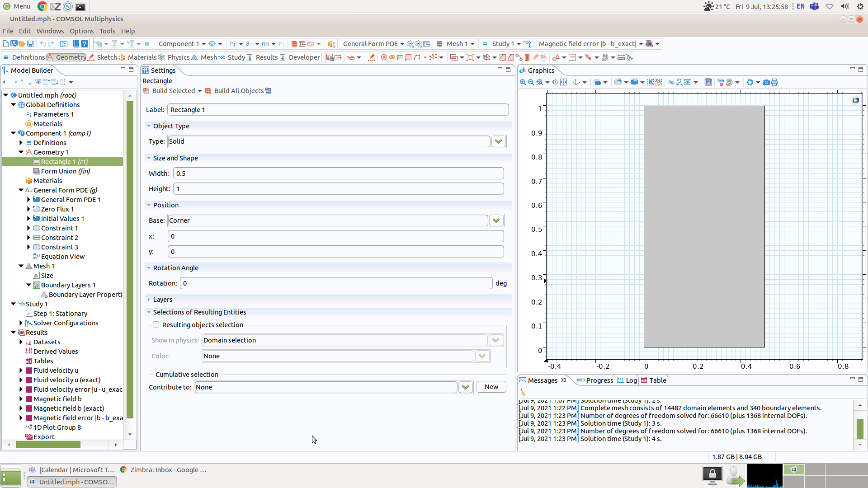Click the Delete trash icon in geometry toolbar

click(x=527, y=57)
